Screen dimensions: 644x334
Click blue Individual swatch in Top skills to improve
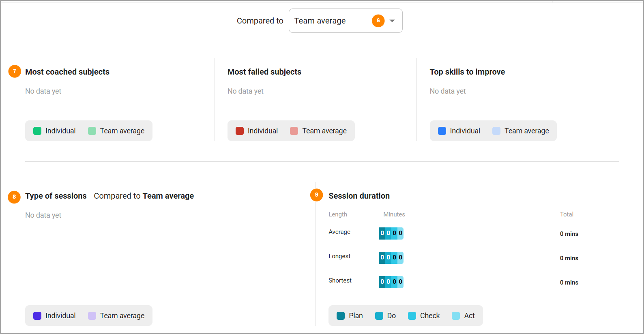442,131
